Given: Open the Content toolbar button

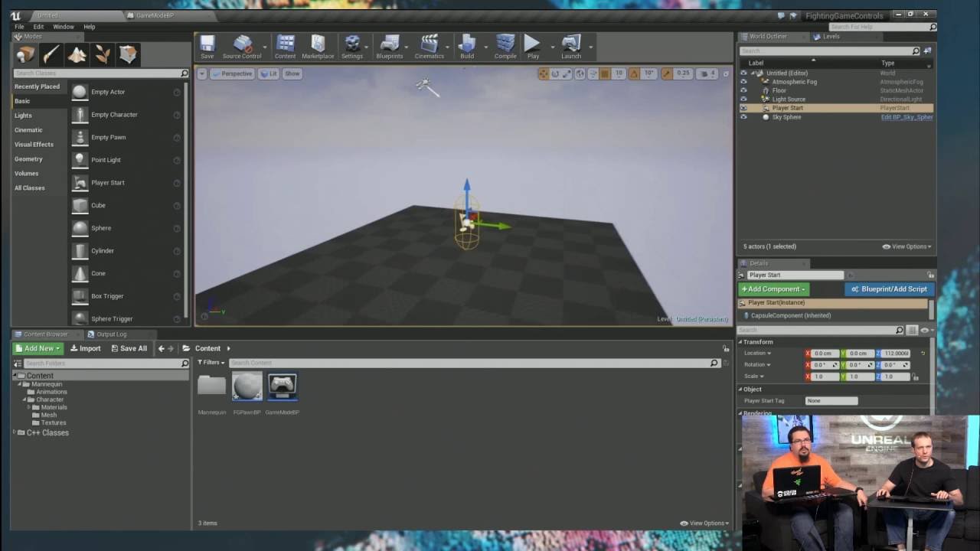Looking at the screenshot, I should pos(285,47).
